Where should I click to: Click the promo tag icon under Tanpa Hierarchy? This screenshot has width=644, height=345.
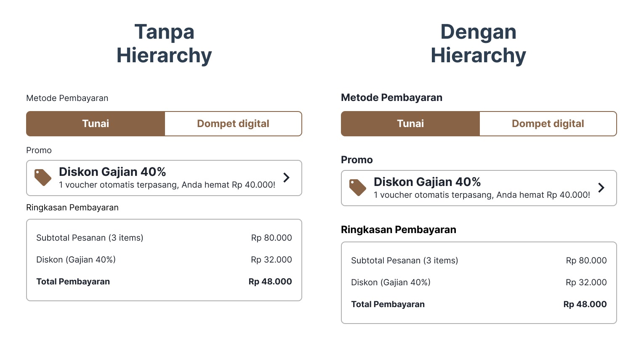click(43, 178)
